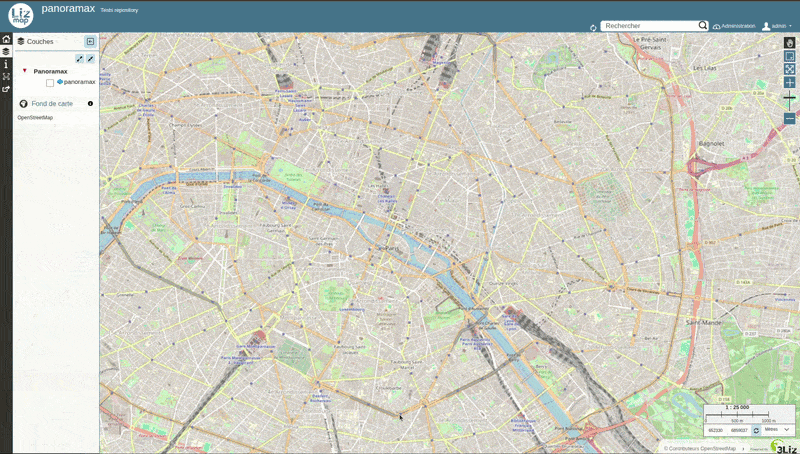Select the panoramax layer name
Image resolution: width=800 pixels, height=454 pixels.
click(x=80, y=82)
